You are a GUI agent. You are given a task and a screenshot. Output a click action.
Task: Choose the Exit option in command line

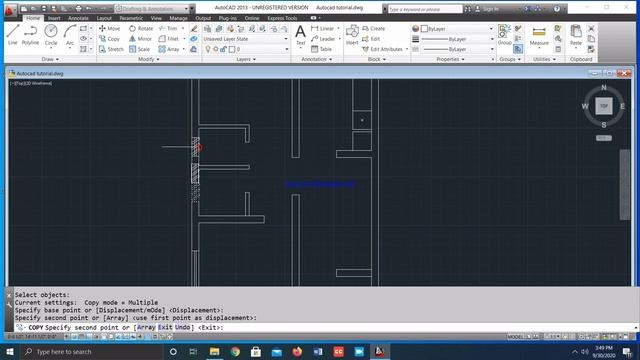[165, 327]
